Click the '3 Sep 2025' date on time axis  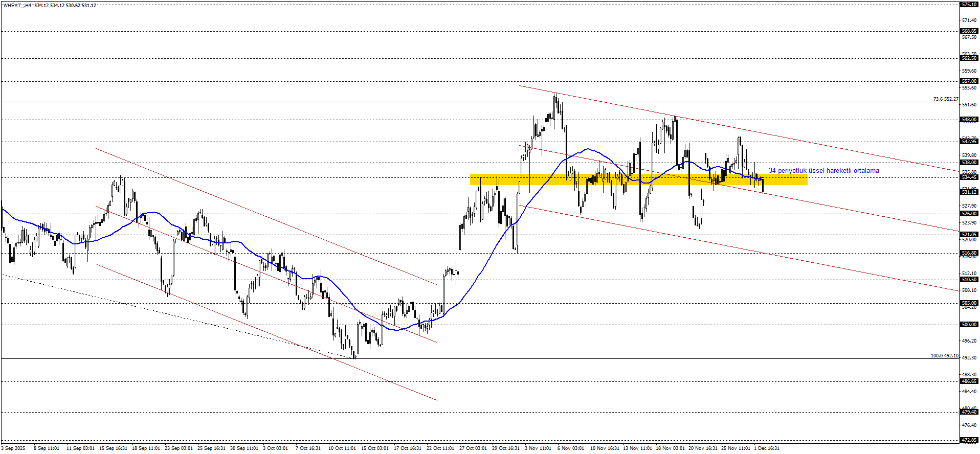(x=13, y=448)
